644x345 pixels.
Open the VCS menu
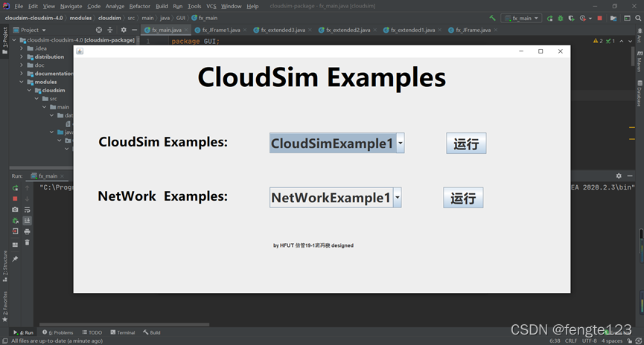click(211, 6)
